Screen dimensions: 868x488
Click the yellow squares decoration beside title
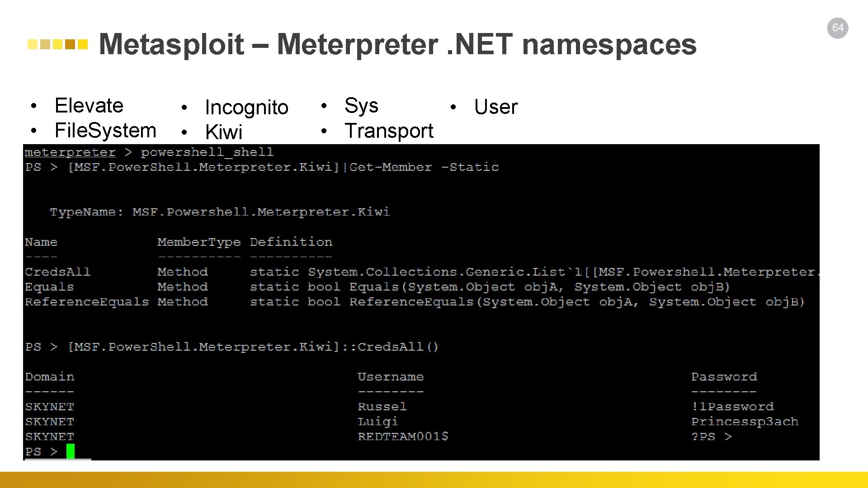pos(57,44)
